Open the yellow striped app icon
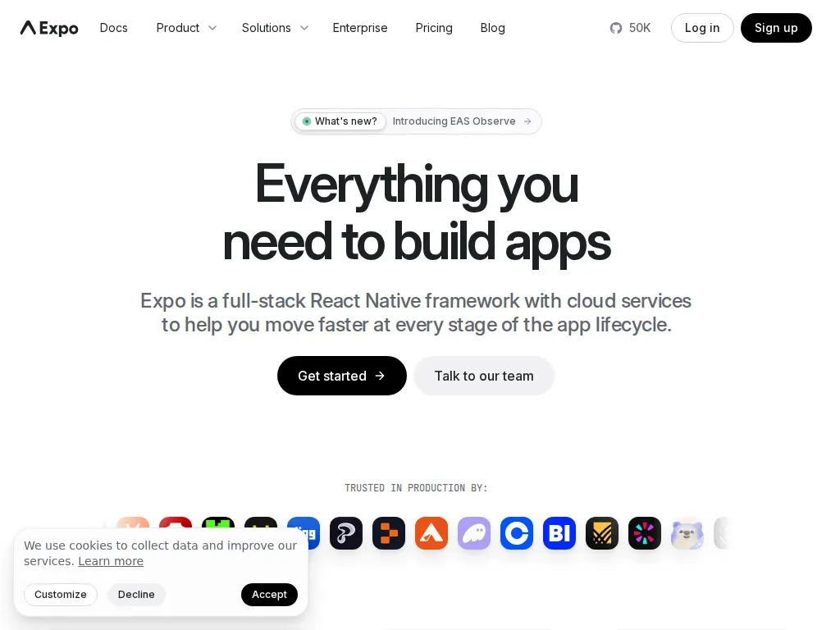Screen dimensions: 840x630 point(602,533)
